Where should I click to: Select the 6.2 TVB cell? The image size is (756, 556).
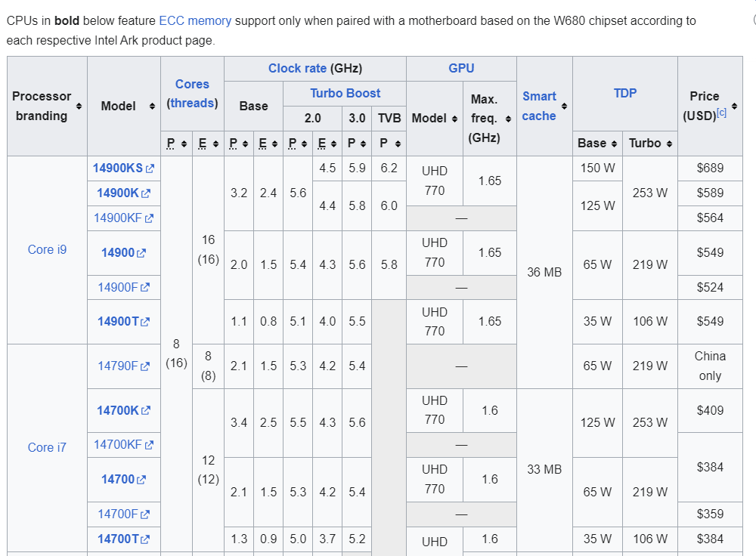pos(389,168)
